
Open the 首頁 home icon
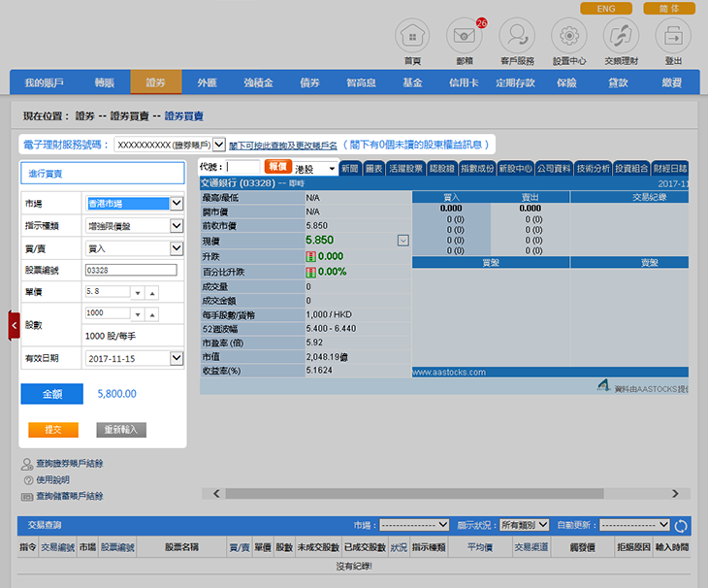[x=412, y=37]
